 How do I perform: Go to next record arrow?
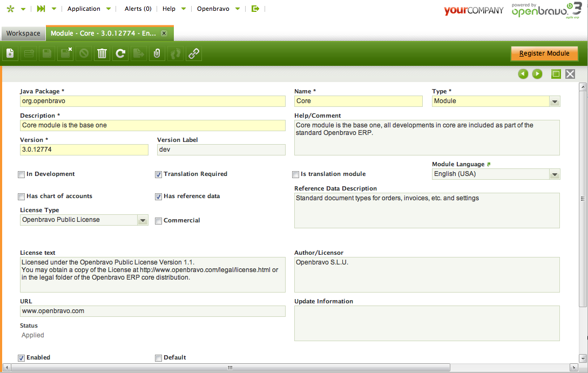coord(537,74)
